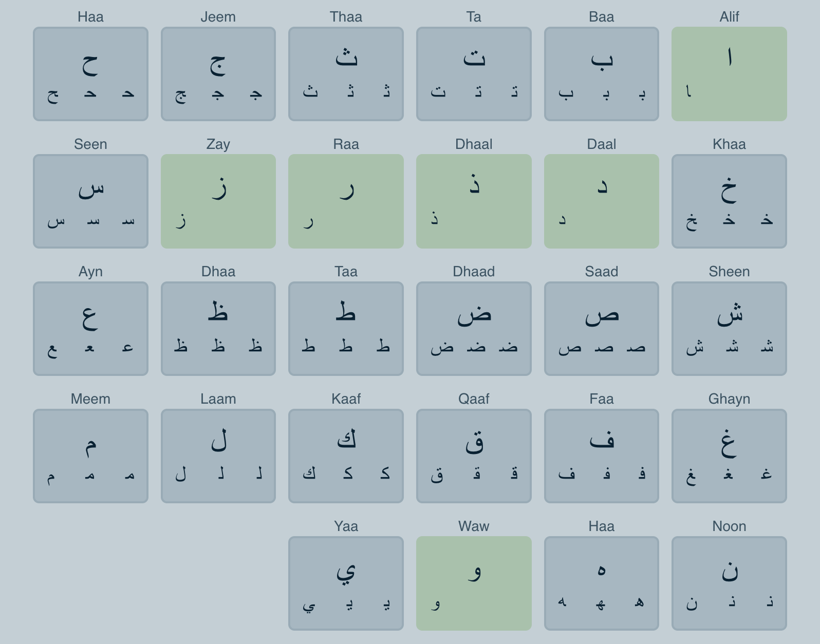Open the Khaa letter card
Viewport: 820px width, 644px height.
[x=729, y=201]
